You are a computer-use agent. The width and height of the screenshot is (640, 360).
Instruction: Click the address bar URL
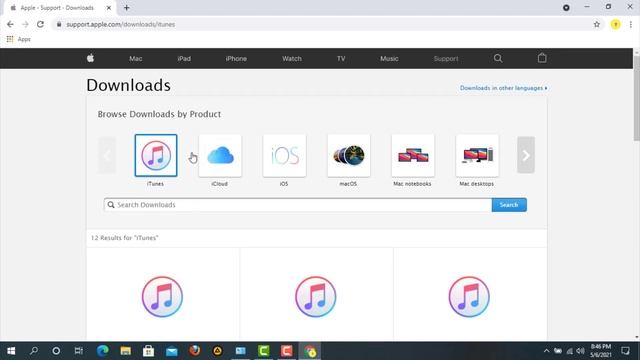click(121, 24)
